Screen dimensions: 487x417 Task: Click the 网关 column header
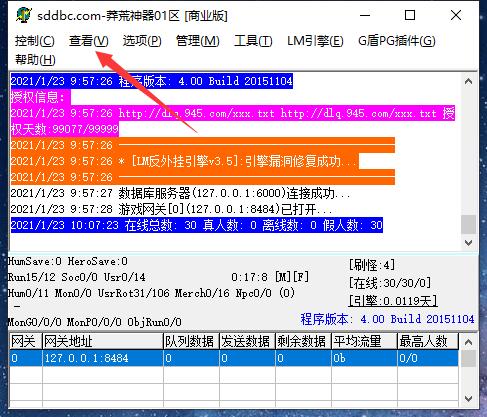(26, 341)
